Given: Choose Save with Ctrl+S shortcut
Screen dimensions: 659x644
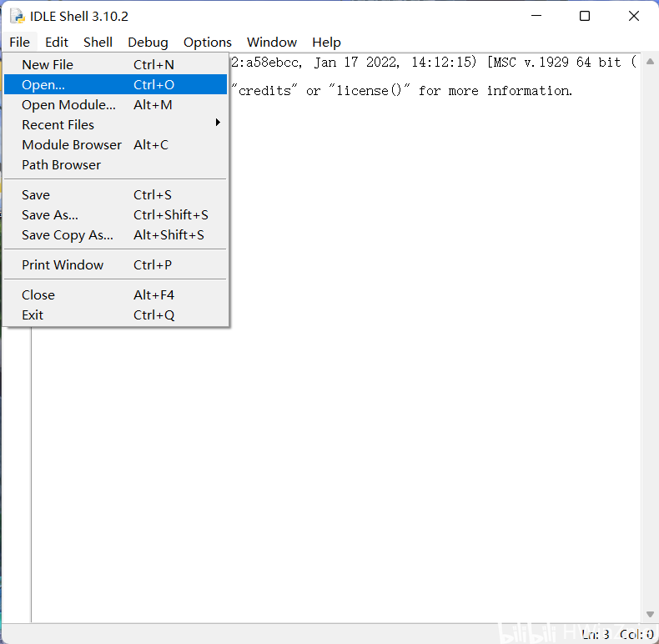Looking at the screenshot, I should click(116, 195).
